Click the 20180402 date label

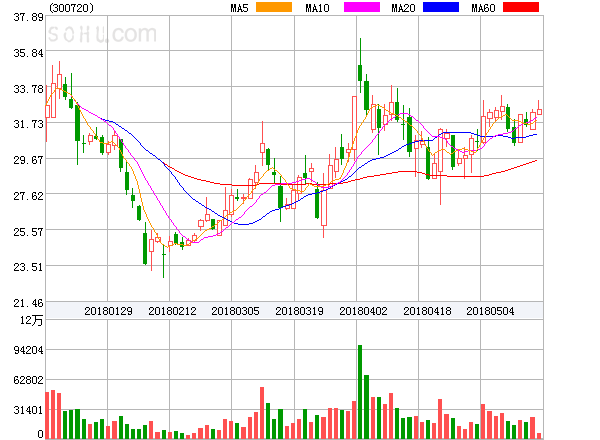(x=363, y=311)
